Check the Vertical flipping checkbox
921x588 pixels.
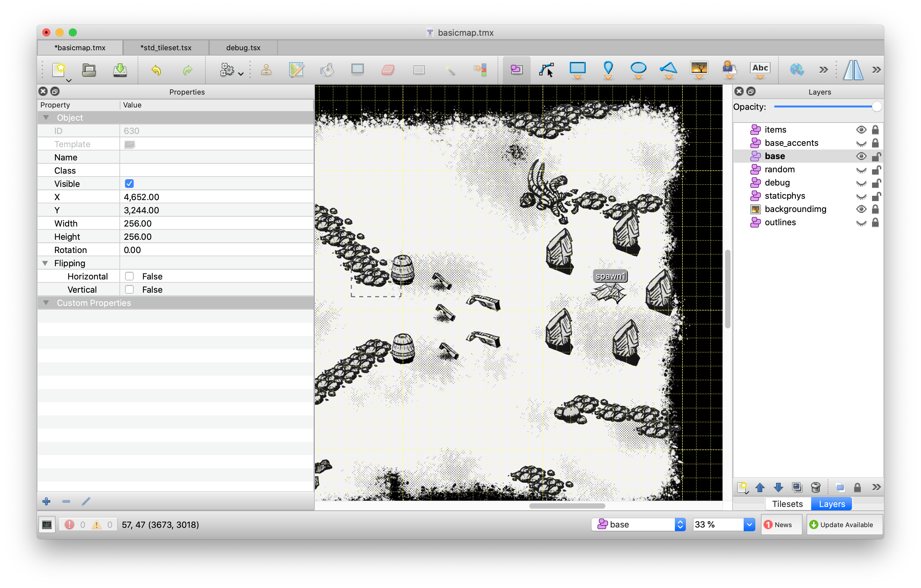129,289
